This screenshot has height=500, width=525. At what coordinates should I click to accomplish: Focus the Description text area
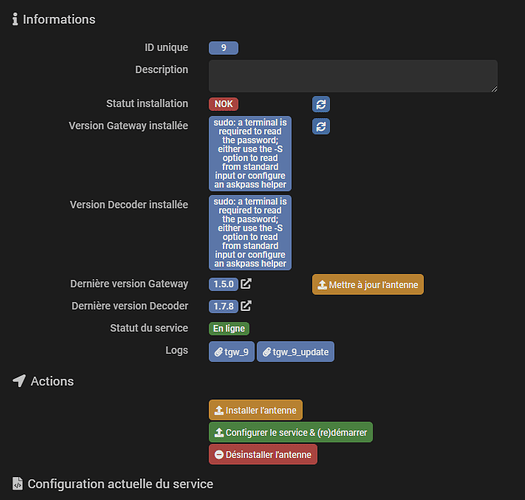pos(353,76)
